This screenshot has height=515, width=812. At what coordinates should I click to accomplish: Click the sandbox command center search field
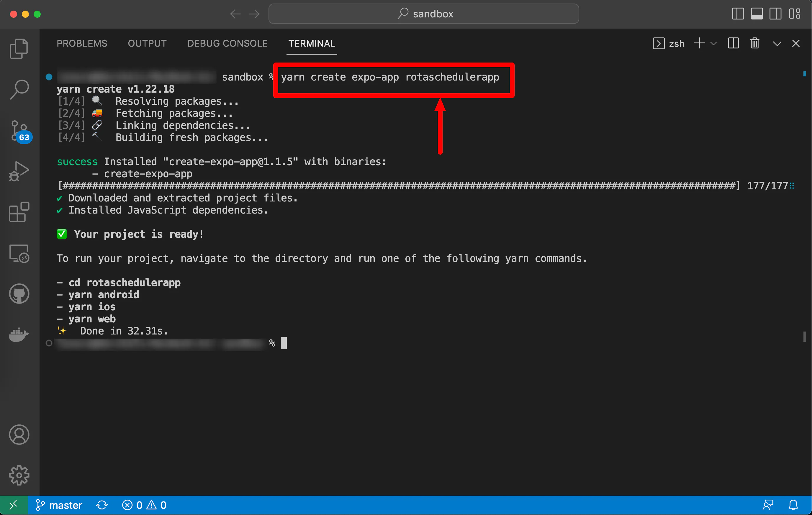tap(423, 14)
